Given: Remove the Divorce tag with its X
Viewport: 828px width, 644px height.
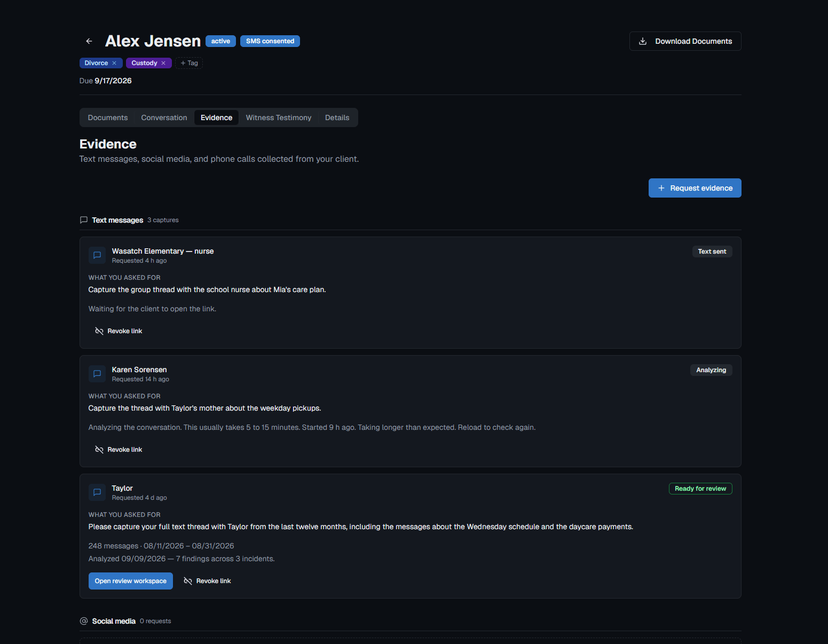Looking at the screenshot, I should click(114, 63).
